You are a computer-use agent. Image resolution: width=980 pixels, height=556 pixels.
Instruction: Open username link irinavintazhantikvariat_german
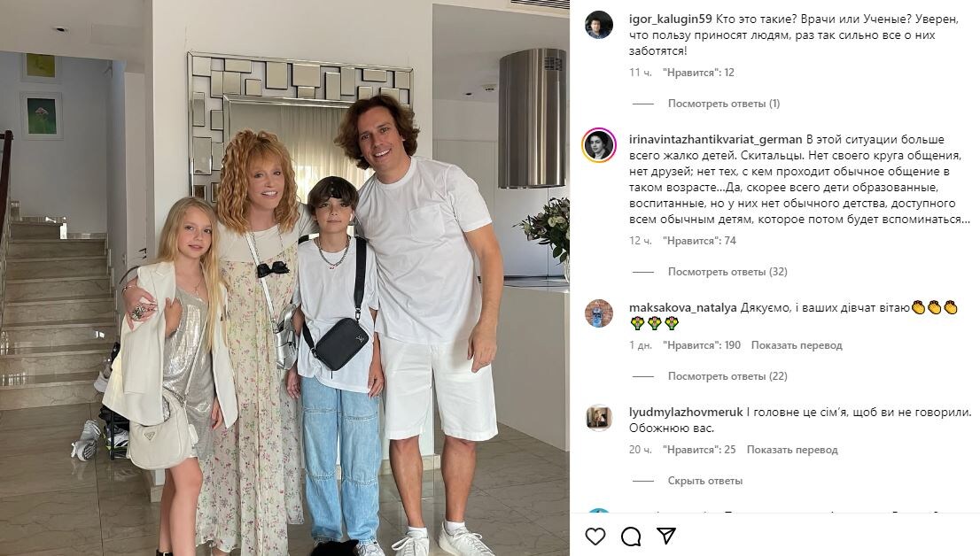click(716, 139)
